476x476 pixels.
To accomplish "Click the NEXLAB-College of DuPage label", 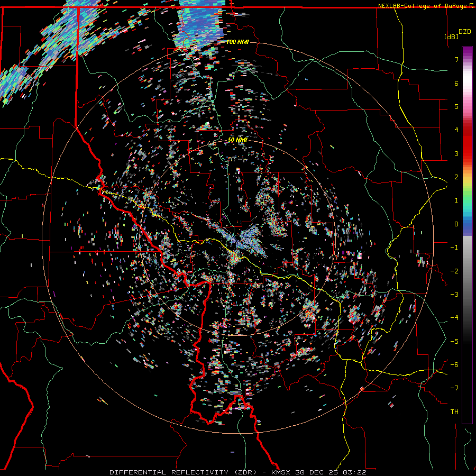I will point(423,6).
